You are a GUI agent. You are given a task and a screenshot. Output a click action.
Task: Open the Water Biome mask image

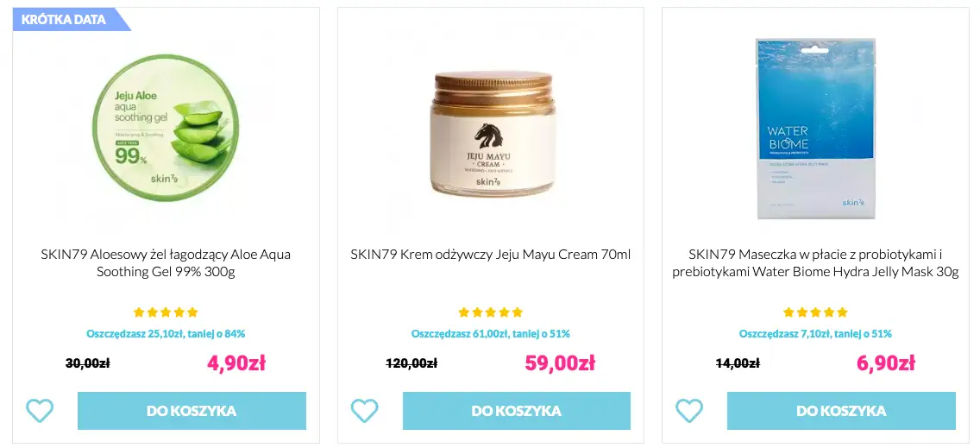814,128
